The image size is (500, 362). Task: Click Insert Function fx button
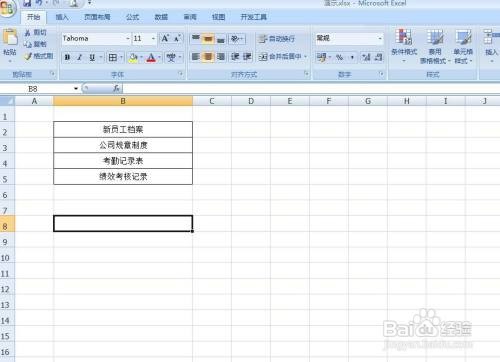116,88
